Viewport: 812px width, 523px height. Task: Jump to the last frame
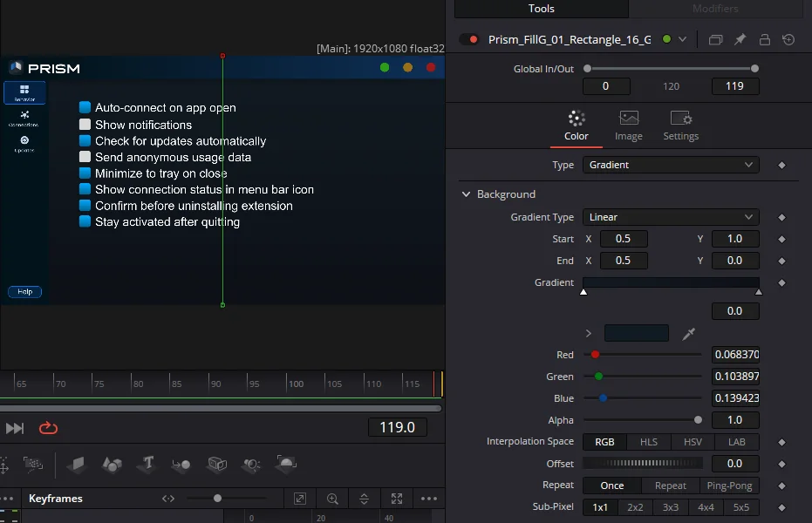pyautogui.click(x=15, y=428)
